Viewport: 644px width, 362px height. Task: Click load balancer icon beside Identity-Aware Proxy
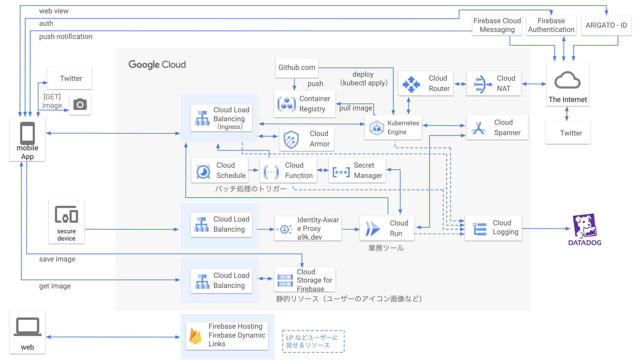point(202,225)
